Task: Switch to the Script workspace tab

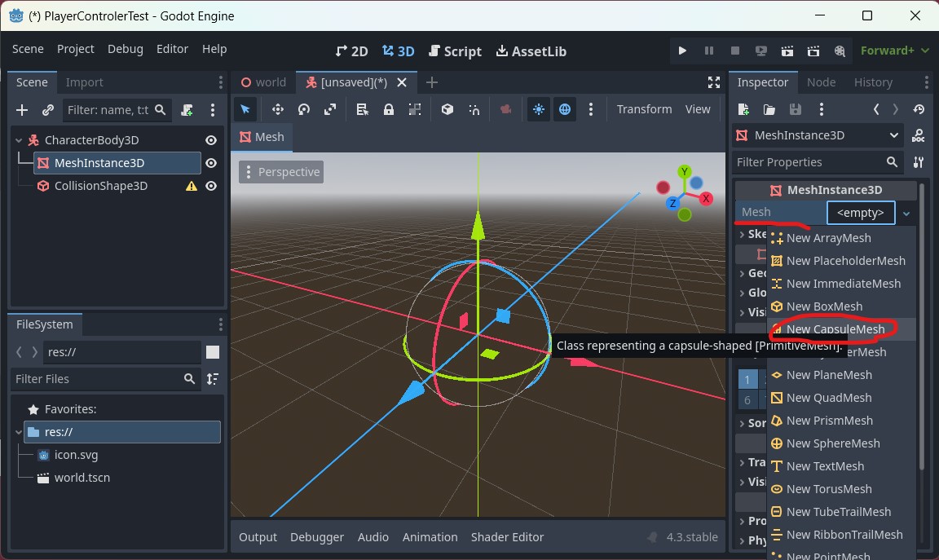Action: (455, 51)
